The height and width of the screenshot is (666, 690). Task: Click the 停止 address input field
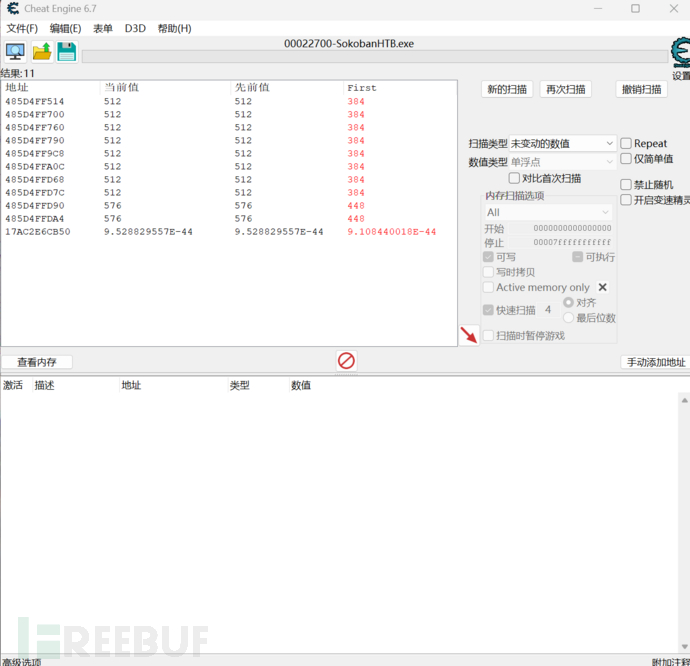pyautogui.click(x=561, y=243)
